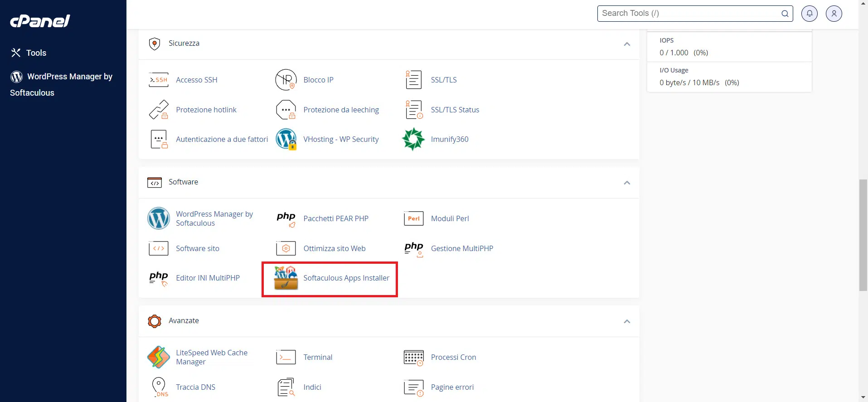Click the Terminal icon
This screenshot has height=402, width=868.
click(x=286, y=357)
